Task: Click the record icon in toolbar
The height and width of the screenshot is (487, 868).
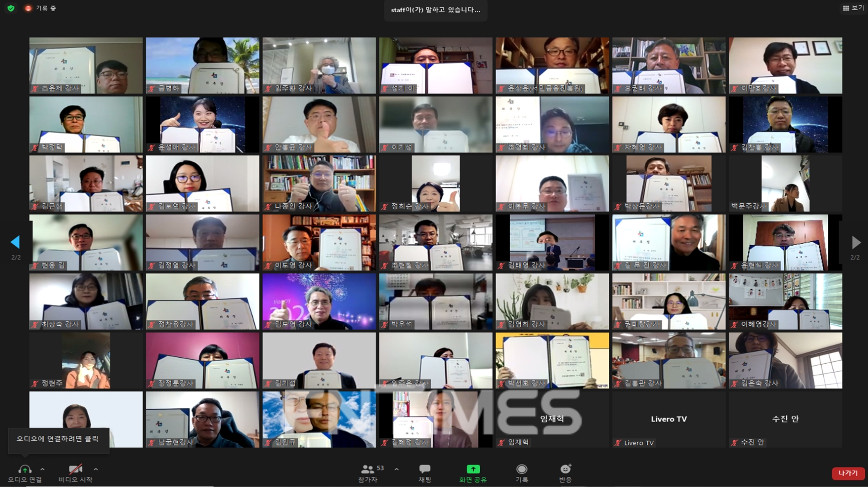Action: [522, 469]
